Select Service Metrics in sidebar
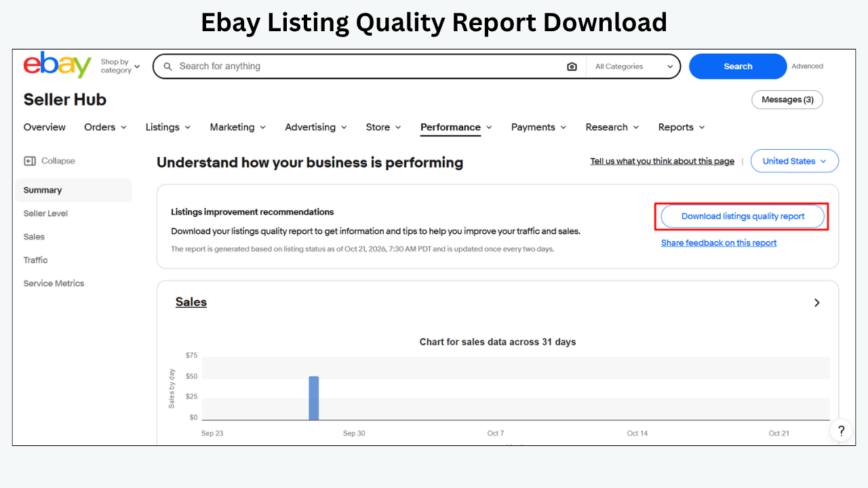 [54, 283]
